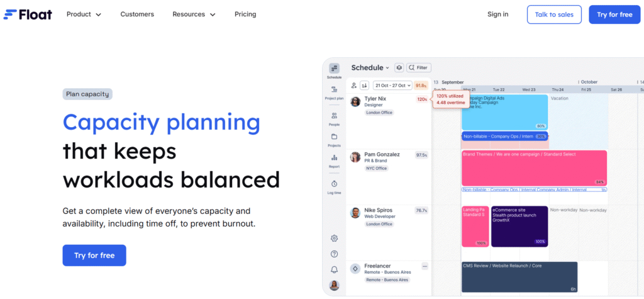Click the Fri 25 column header
The image size is (644, 299).
[x=586, y=89]
